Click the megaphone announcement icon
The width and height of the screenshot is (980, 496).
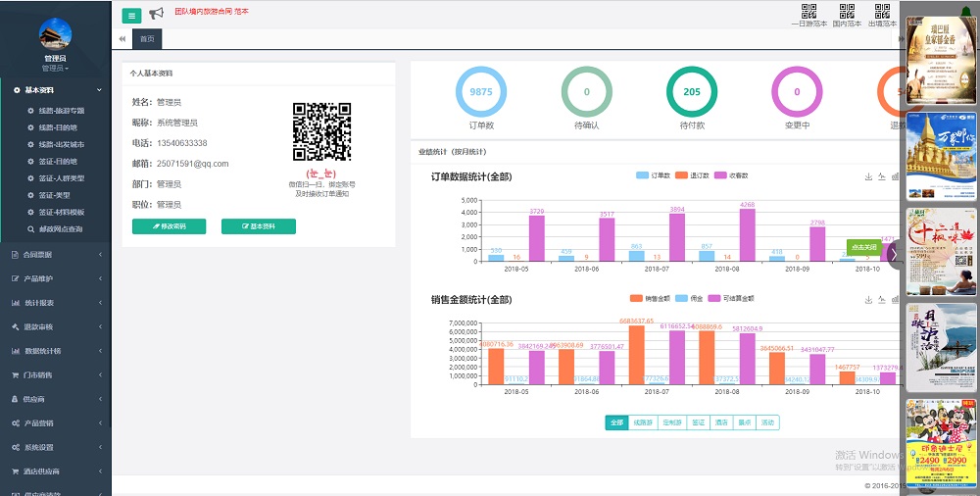pos(156,14)
